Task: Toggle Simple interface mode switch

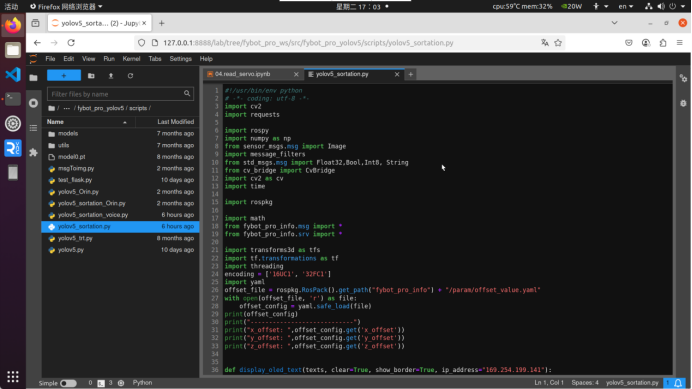Action: [x=68, y=383]
